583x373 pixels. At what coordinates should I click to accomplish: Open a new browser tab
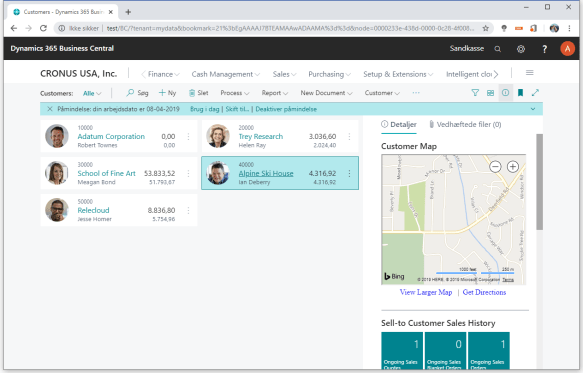128,12
